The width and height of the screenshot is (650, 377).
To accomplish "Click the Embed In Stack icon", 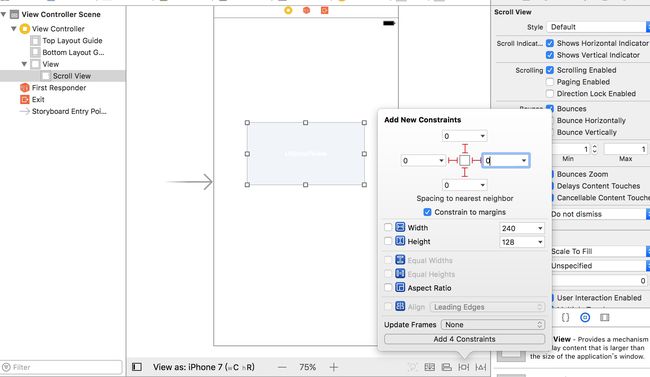I will (x=430, y=367).
